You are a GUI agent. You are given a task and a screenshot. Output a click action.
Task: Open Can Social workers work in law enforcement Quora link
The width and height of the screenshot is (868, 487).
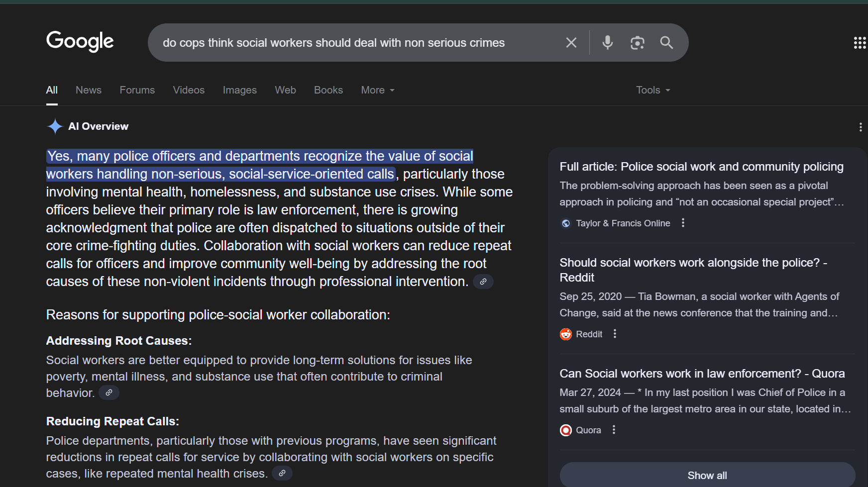tap(702, 374)
